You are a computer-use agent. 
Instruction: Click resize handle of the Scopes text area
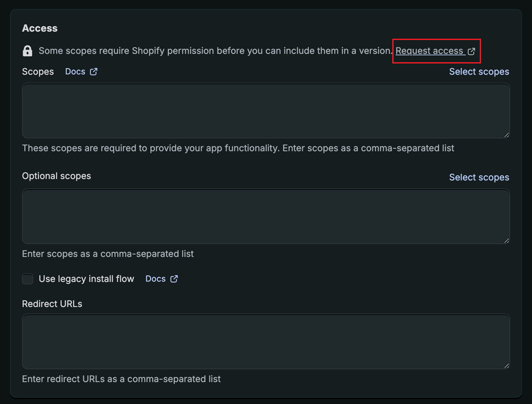(x=506, y=135)
